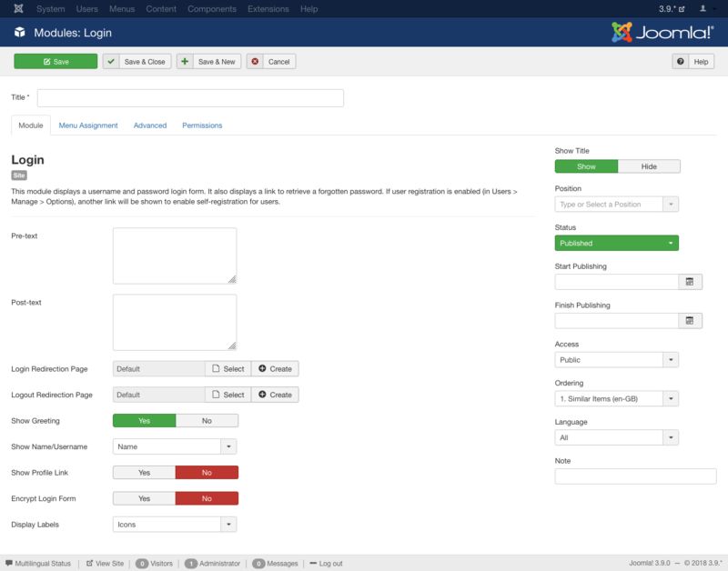Click the green Save button

click(x=56, y=62)
